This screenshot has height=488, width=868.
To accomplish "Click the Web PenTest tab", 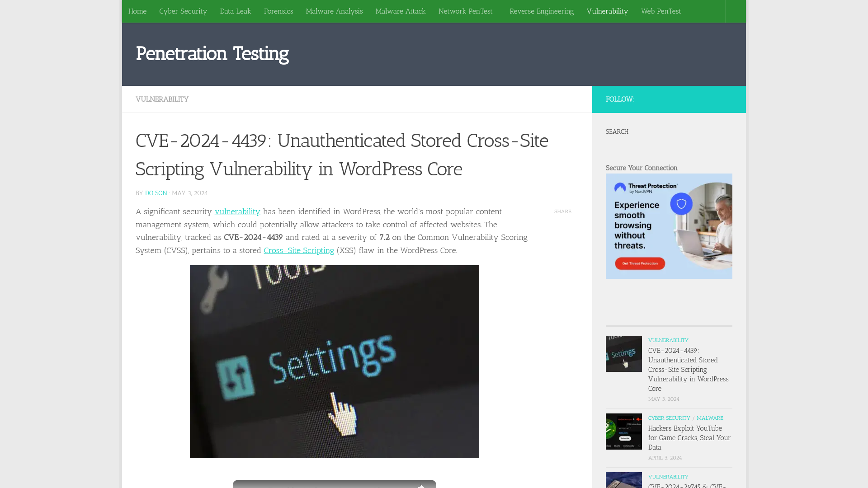I will point(660,11).
